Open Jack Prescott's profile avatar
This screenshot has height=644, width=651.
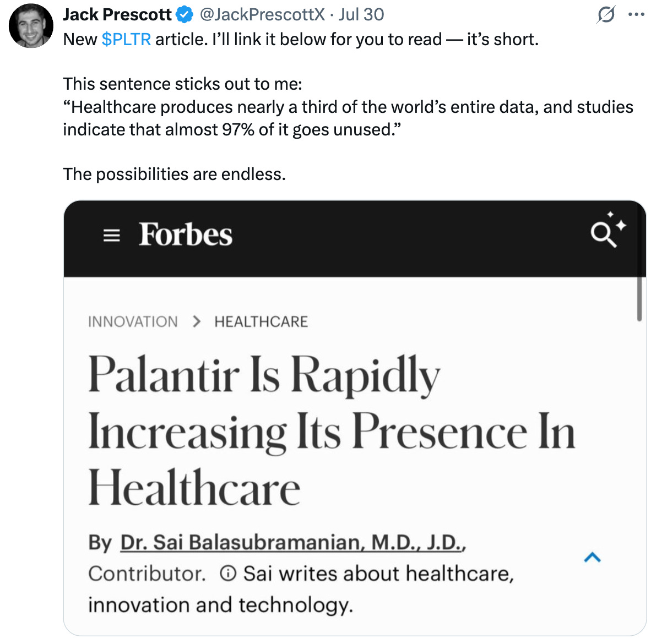(31, 26)
